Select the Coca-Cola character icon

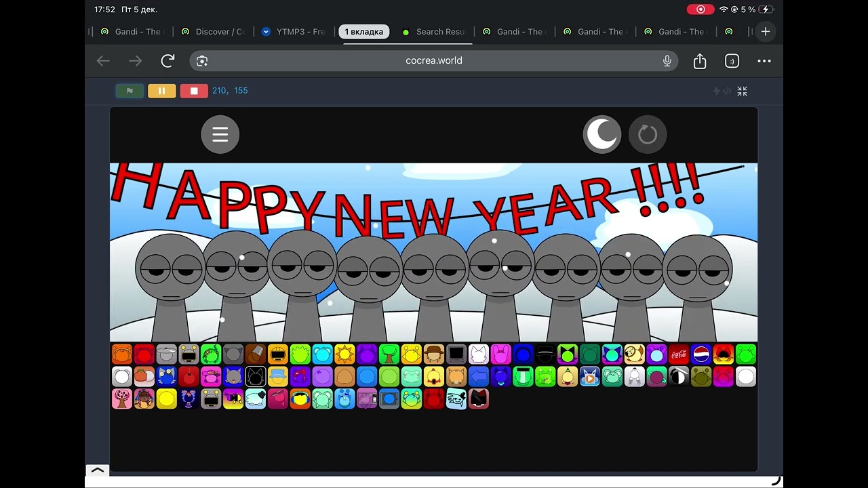(x=679, y=354)
